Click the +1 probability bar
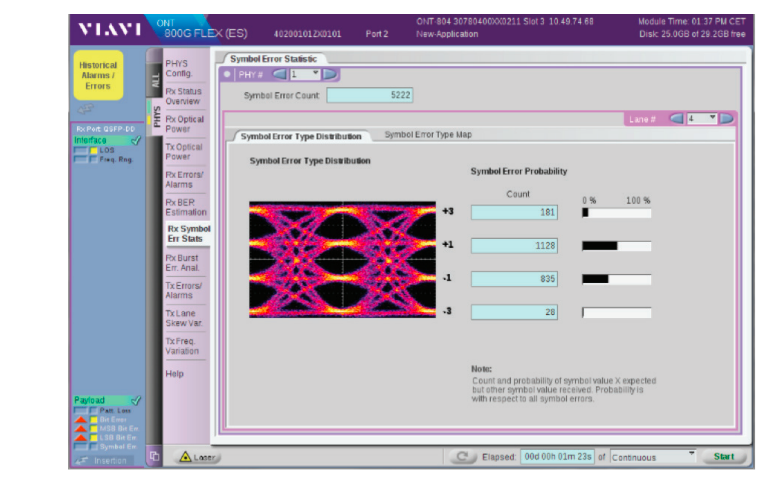This screenshot has height=488, width=784. tap(616, 246)
